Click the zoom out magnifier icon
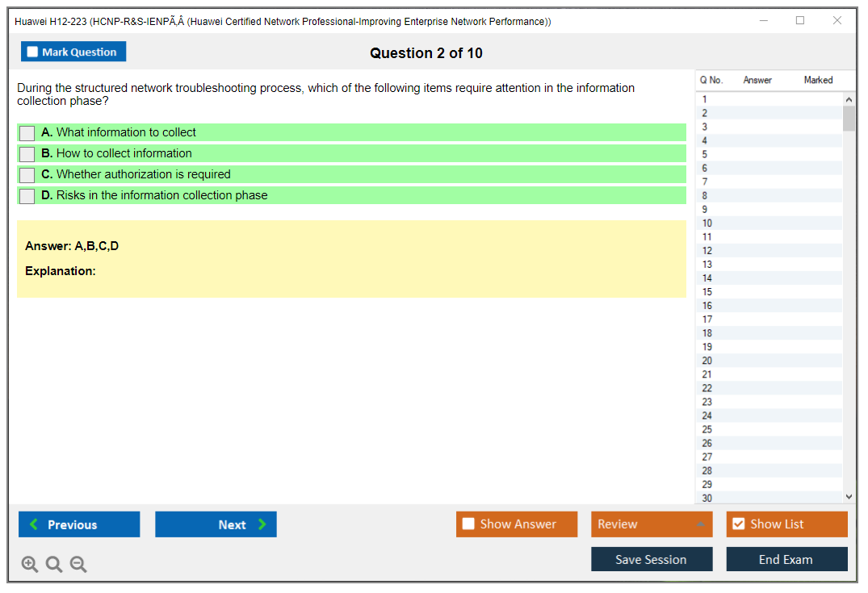 [78, 565]
